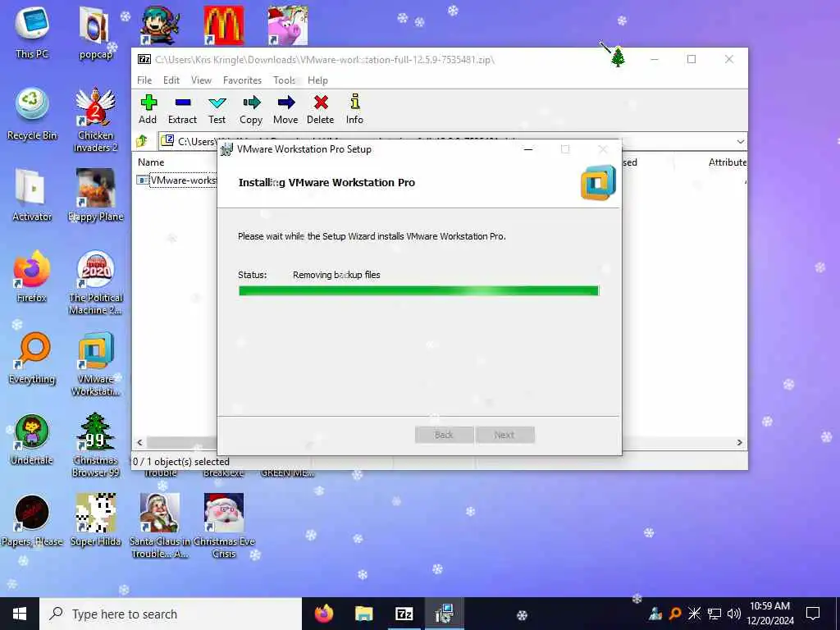Open File Explorer from the taskbar
The width and height of the screenshot is (840, 630).
click(363, 614)
